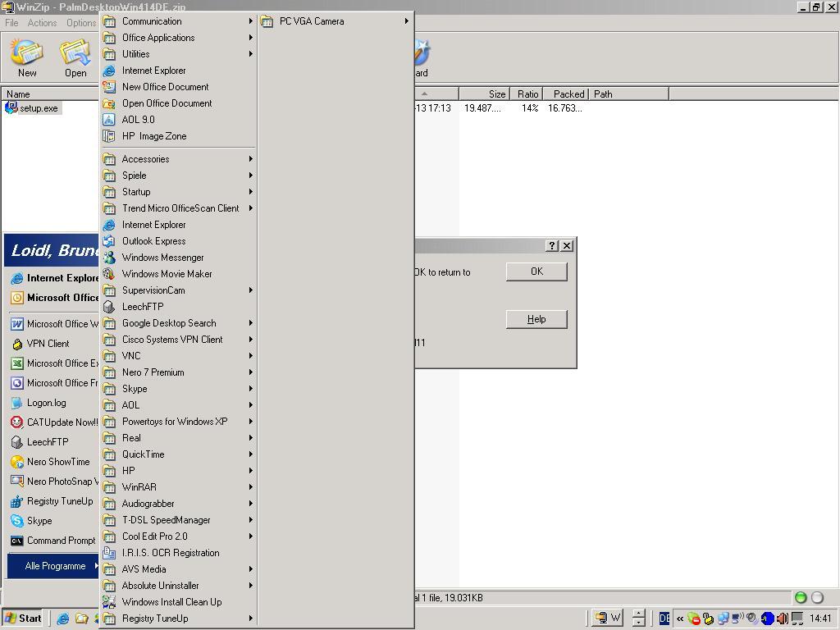Viewport: 840px width, 630px height.
Task: Launch AOL 9.0 from the programs menu
Action: [178, 120]
